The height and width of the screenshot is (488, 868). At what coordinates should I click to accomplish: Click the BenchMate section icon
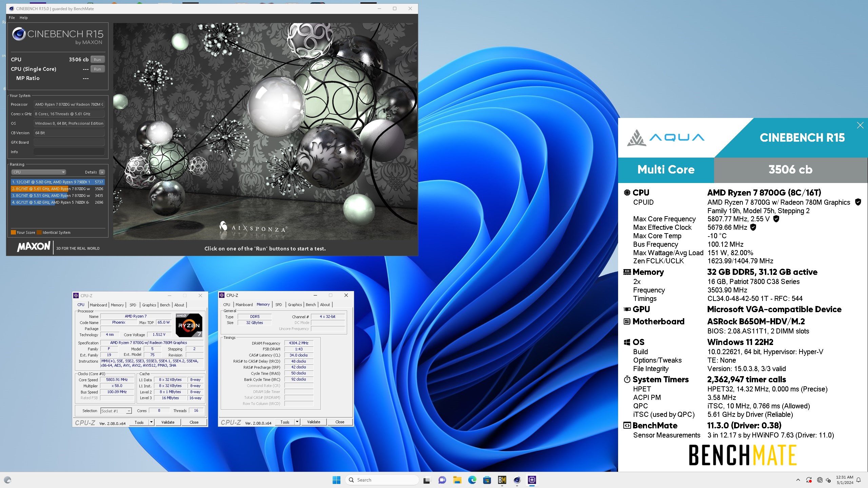[x=627, y=425]
